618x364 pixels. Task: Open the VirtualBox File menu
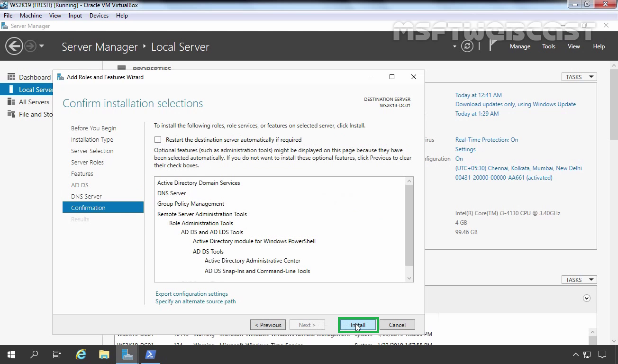[x=8, y=16]
